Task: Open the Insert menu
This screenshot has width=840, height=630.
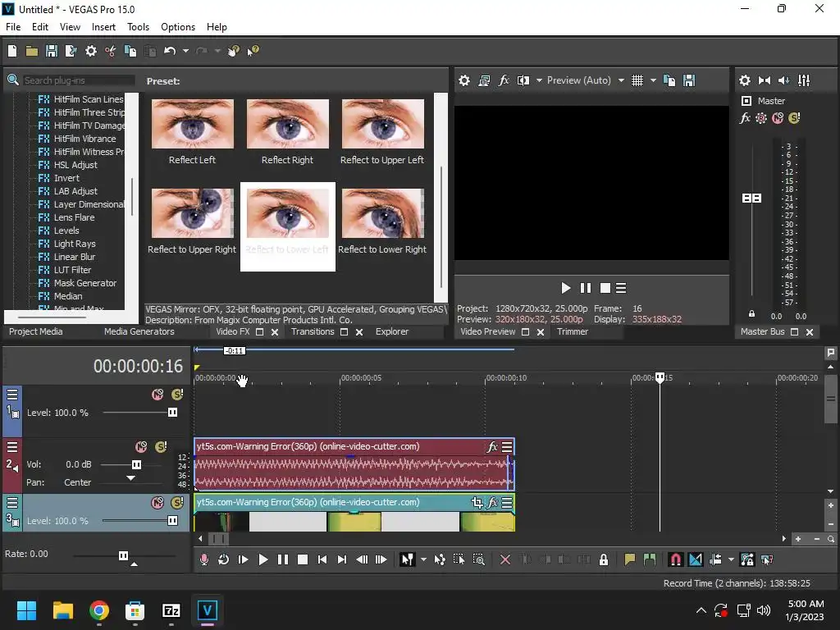Action: click(103, 27)
